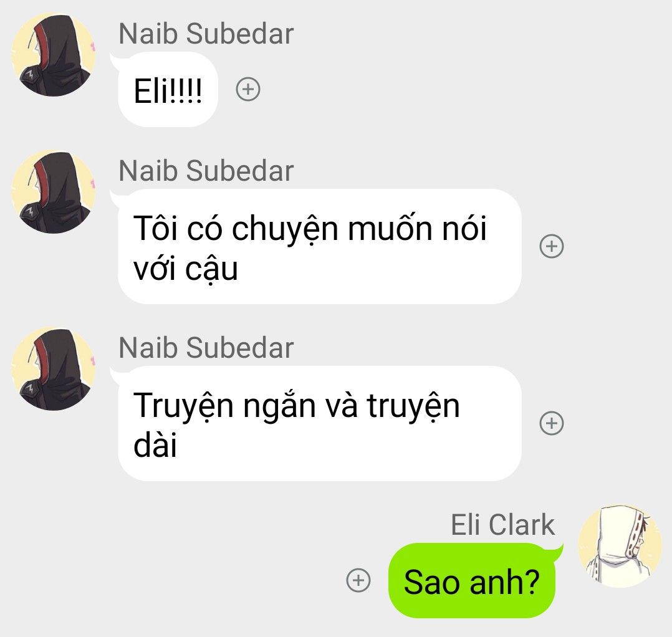The width and height of the screenshot is (672, 637).
Task: Click the words "với cậu" in the second message
Action: (x=186, y=269)
